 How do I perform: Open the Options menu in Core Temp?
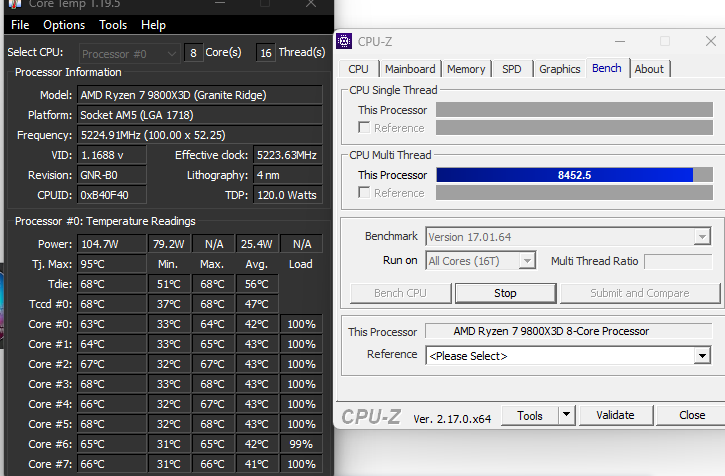(64, 25)
